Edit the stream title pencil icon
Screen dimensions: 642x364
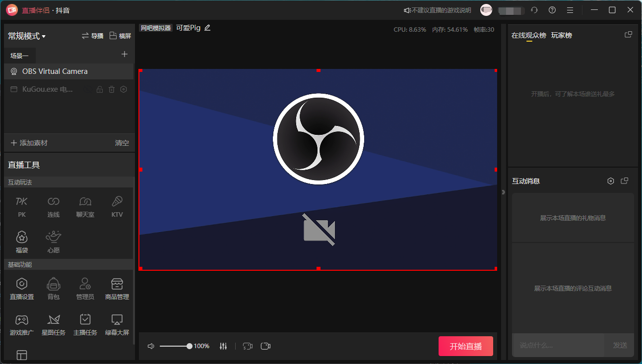207,28
